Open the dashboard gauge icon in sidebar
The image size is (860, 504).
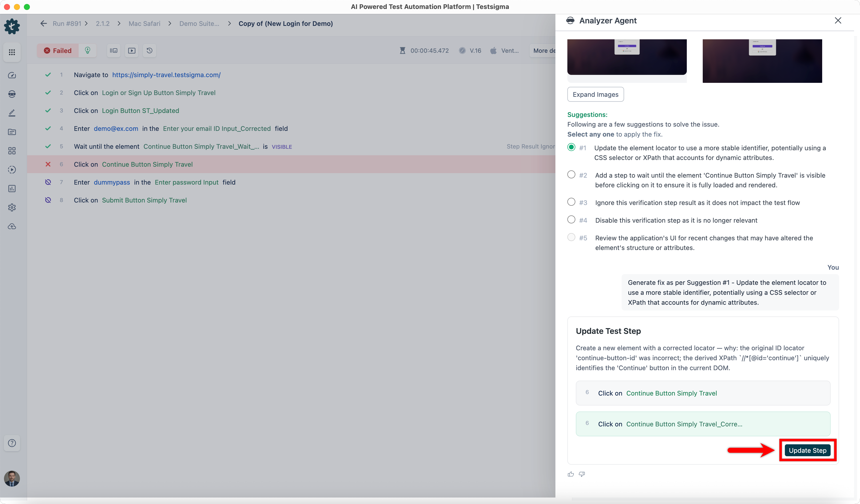coord(12,75)
